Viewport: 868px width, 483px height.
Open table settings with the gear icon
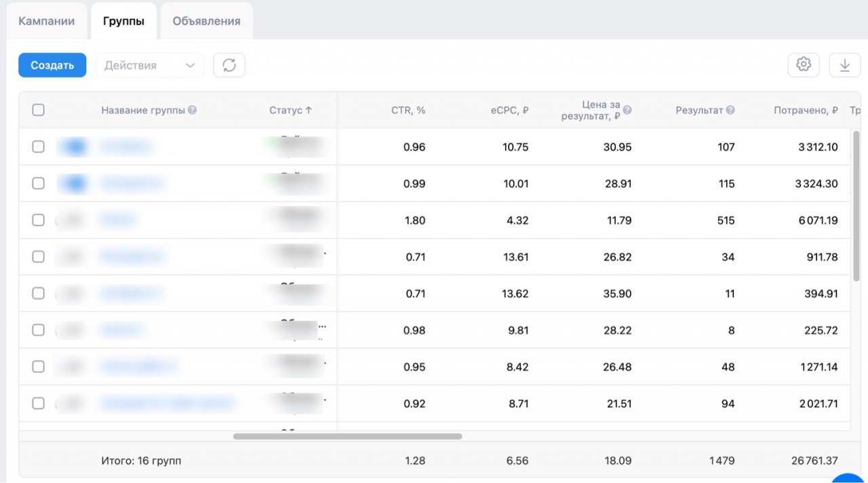[804, 65]
